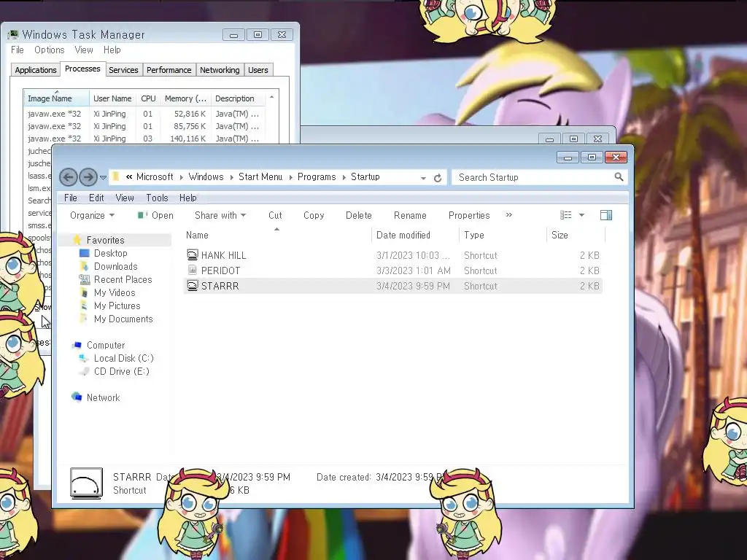Click Microsoft breadcrumb in address bar

155,176
